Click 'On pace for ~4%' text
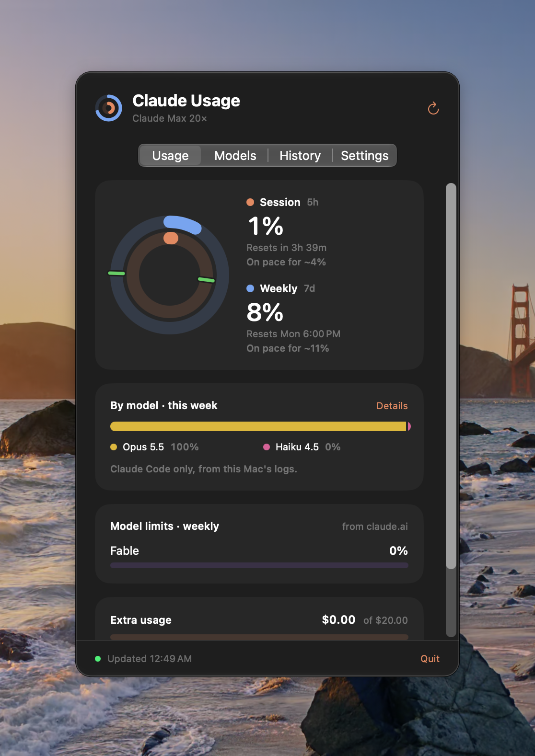The image size is (535, 756). tap(286, 262)
